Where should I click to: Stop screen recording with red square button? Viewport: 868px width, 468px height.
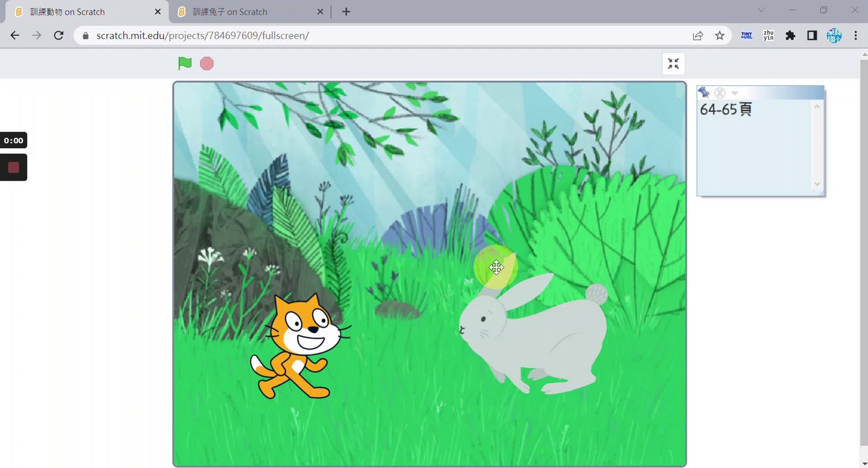13,168
